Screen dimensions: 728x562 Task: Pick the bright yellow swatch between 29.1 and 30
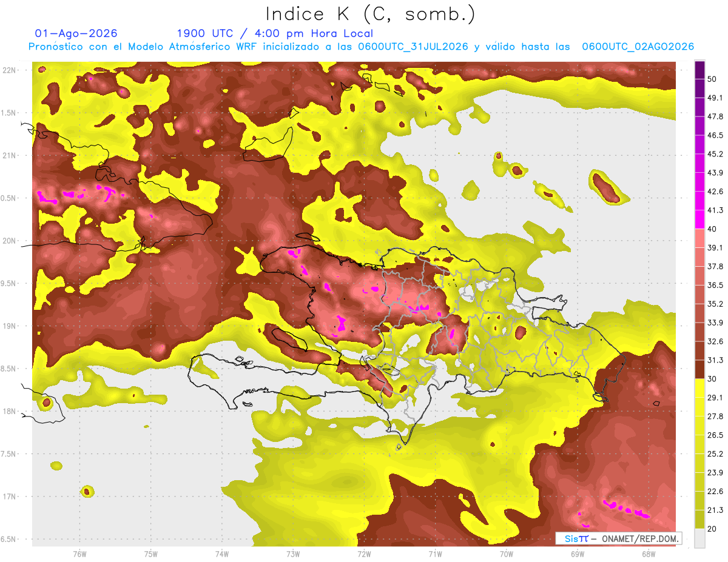tap(699, 388)
